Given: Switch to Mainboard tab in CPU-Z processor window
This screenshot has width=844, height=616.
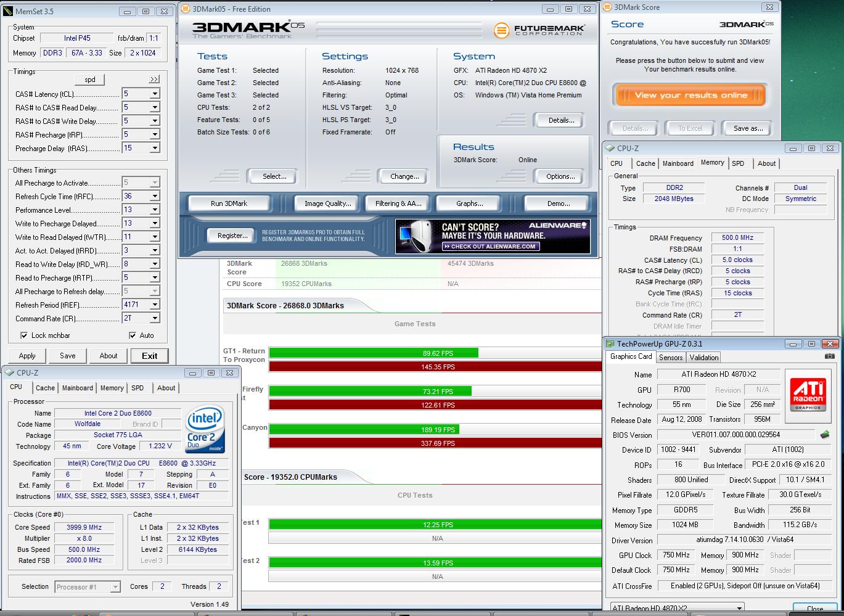Looking at the screenshot, I should pyautogui.click(x=78, y=388).
